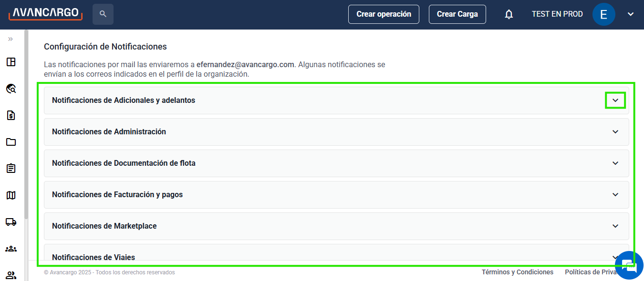Open the map icon in sidebar

[10, 195]
